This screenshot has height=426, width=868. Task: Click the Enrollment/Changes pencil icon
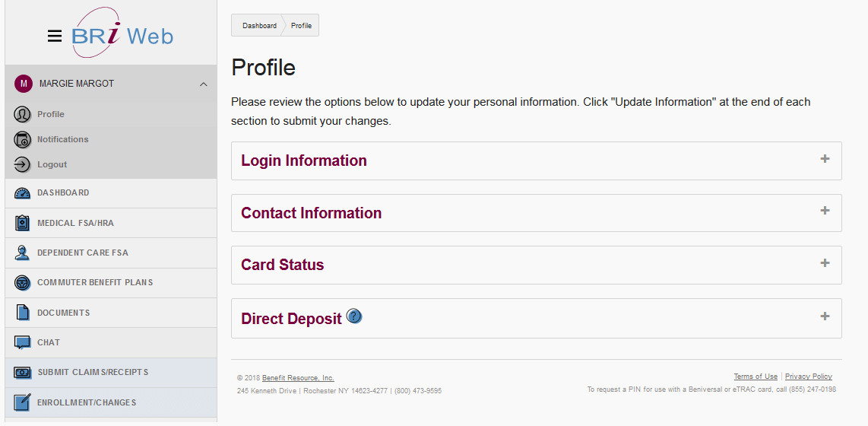point(23,402)
